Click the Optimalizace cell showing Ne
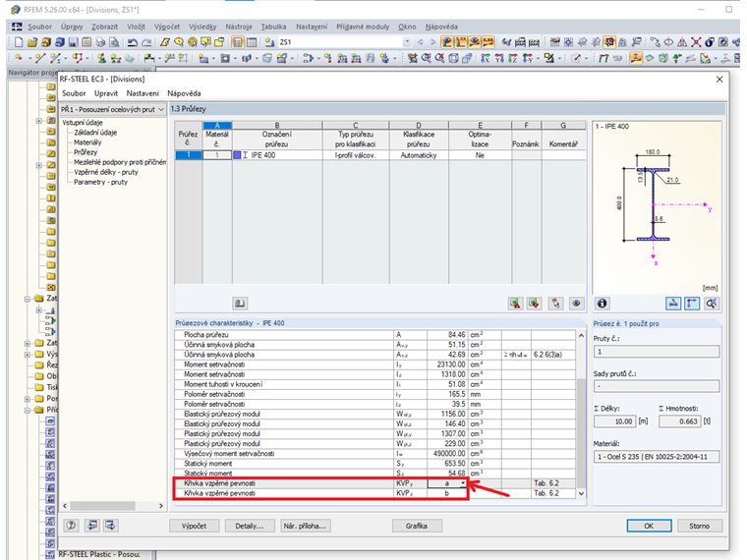 click(480, 155)
